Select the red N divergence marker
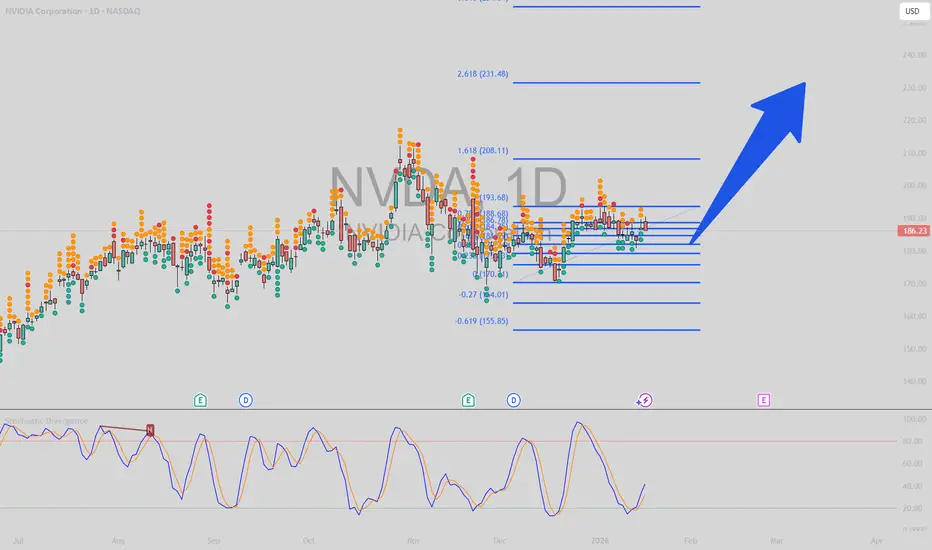This screenshot has width=932, height=550. click(x=150, y=430)
